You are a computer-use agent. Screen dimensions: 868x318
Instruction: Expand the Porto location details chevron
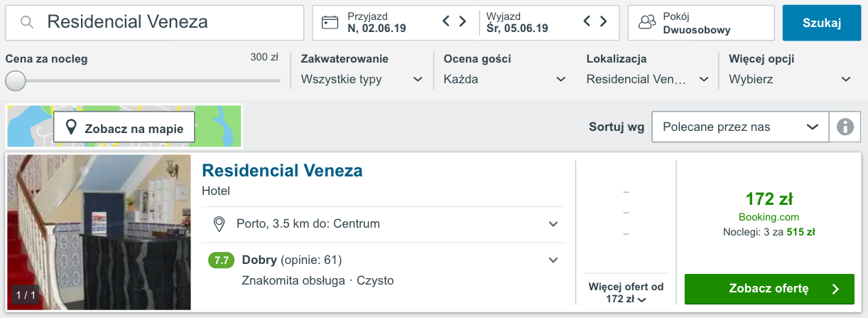[553, 224]
